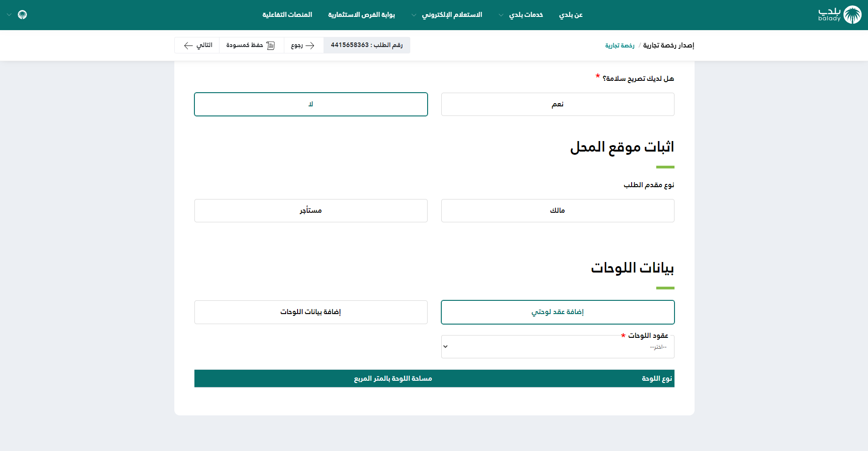Viewport: 868px width, 451px height.
Task: Click the save-as-draft document icon
Action: [x=271, y=45]
